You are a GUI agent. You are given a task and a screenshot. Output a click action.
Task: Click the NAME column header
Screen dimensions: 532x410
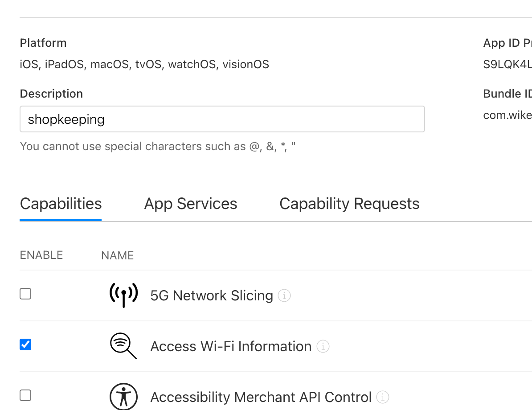point(117,255)
